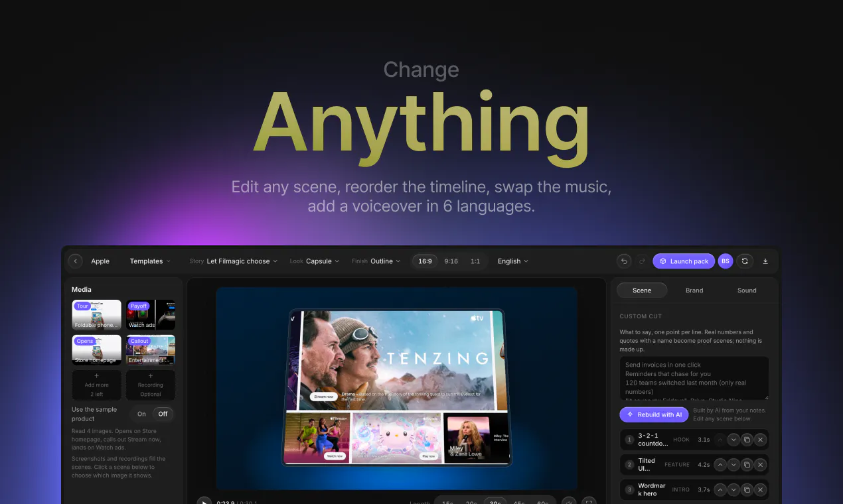843x504 pixels.
Task: Duplicate the 3-2-1 countdown scene
Action: pyautogui.click(x=747, y=440)
